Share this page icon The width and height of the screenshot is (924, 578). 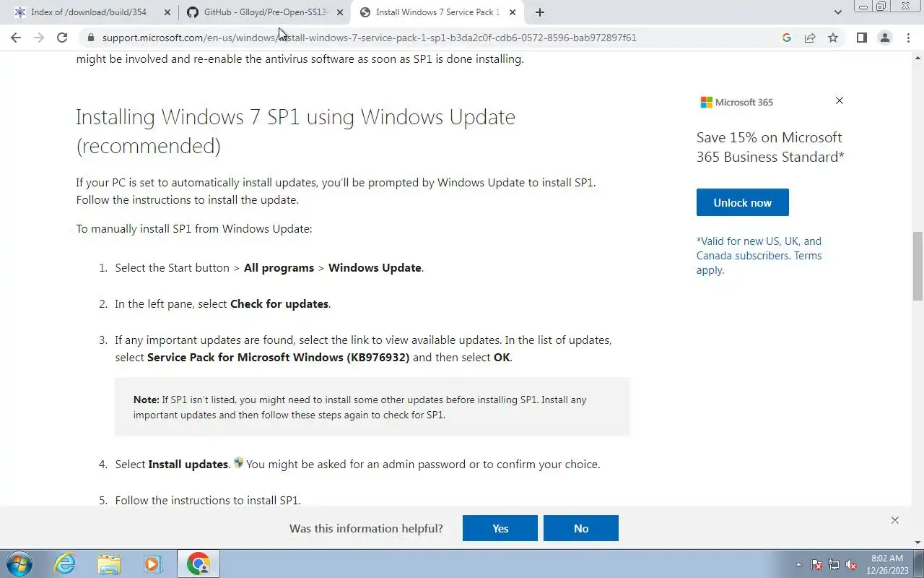pos(810,38)
